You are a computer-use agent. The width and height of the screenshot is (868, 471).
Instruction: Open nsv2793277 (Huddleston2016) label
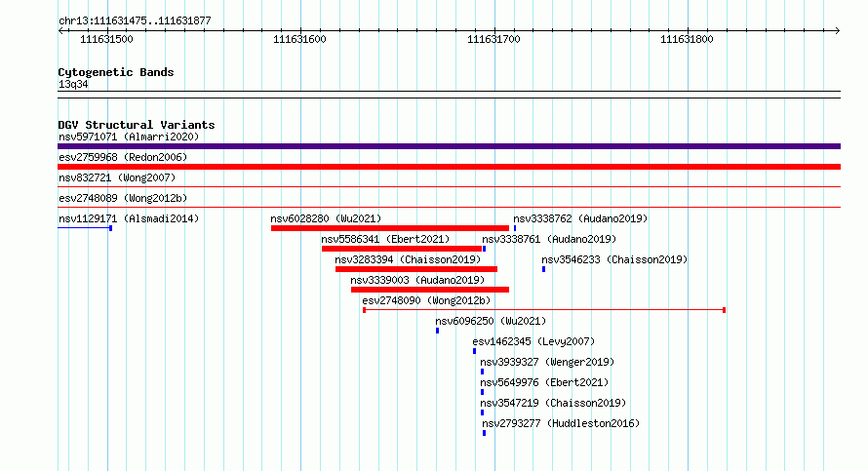point(561,423)
